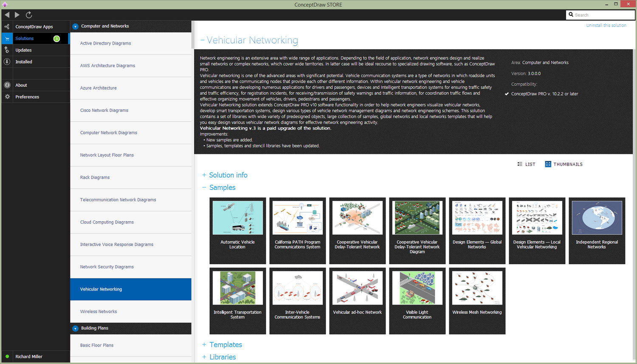Choose Telecommunication Network Diagrams
This screenshot has width=637, height=364.
coord(131,200)
